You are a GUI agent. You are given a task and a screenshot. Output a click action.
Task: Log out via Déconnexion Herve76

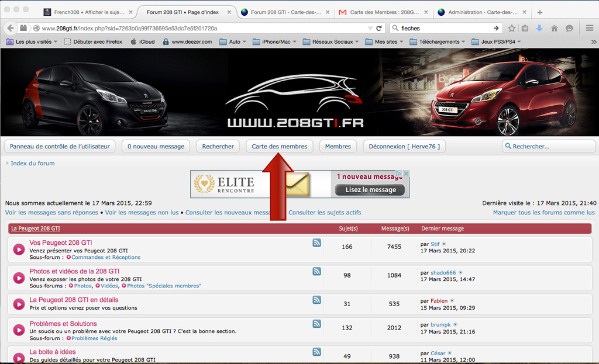coord(404,147)
